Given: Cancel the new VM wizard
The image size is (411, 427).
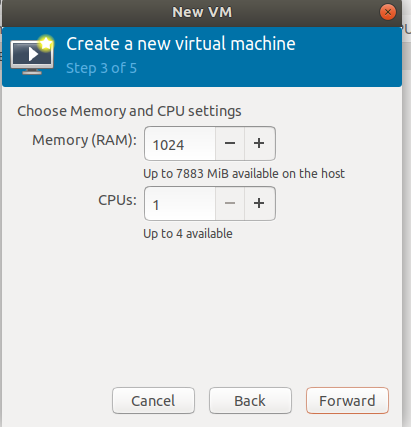Looking at the screenshot, I should point(153,401).
